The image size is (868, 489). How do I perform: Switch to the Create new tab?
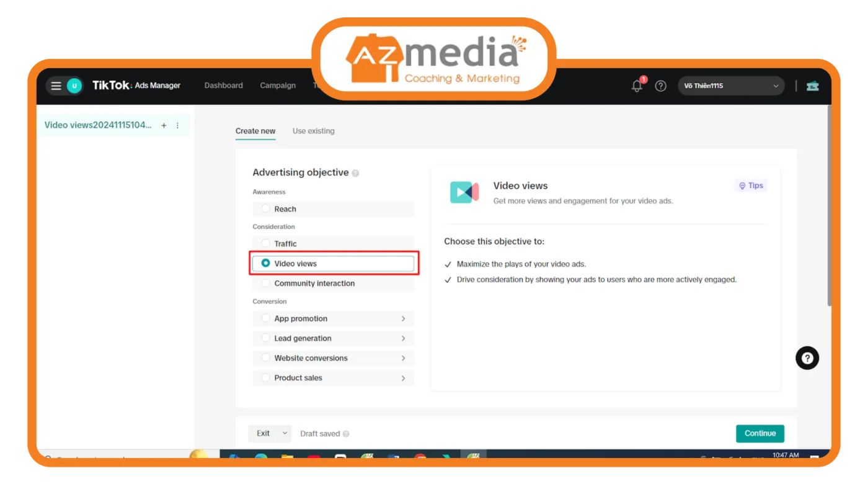point(255,131)
